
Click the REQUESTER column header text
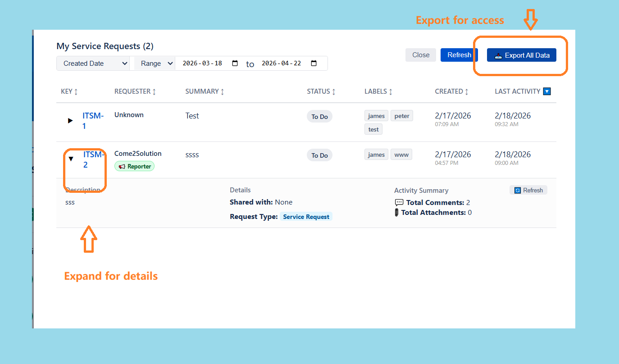132,91
